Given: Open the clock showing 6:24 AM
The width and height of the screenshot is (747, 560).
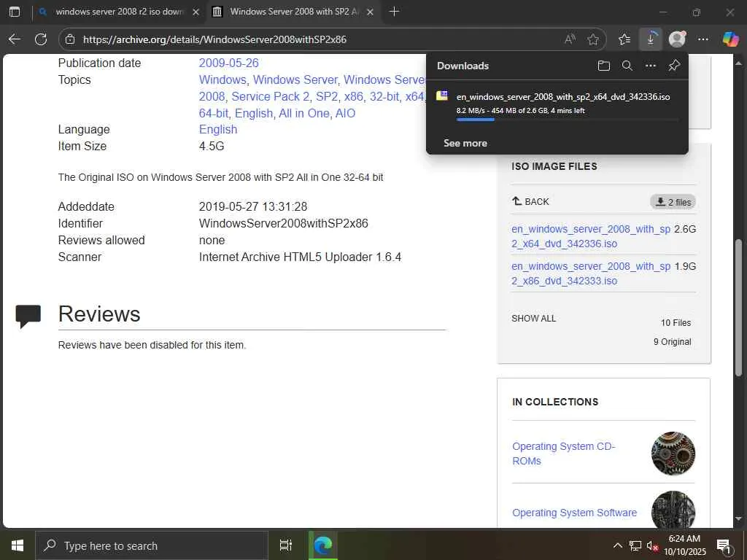Looking at the screenshot, I should [684, 545].
